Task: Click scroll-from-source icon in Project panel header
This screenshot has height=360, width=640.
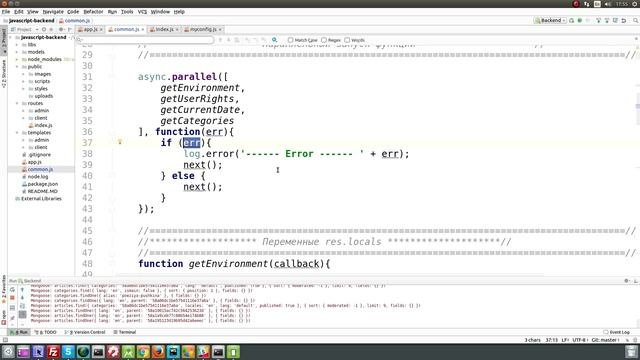Action: (x=44, y=29)
